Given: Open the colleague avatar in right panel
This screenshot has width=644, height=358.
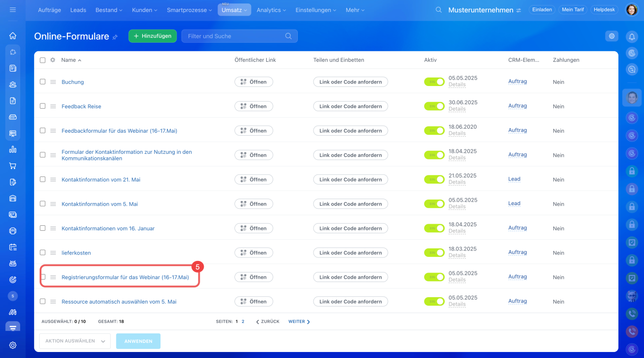Looking at the screenshot, I should click(x=632, y=98).
